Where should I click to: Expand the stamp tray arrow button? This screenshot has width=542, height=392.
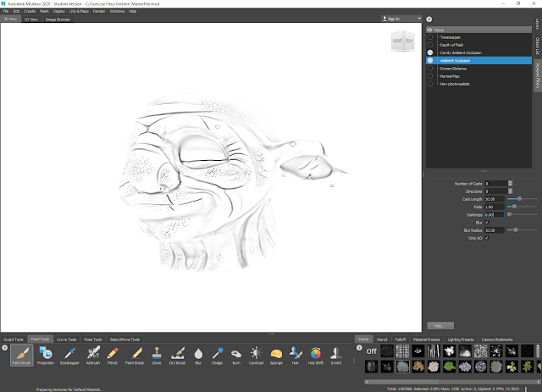pos(359,348)
